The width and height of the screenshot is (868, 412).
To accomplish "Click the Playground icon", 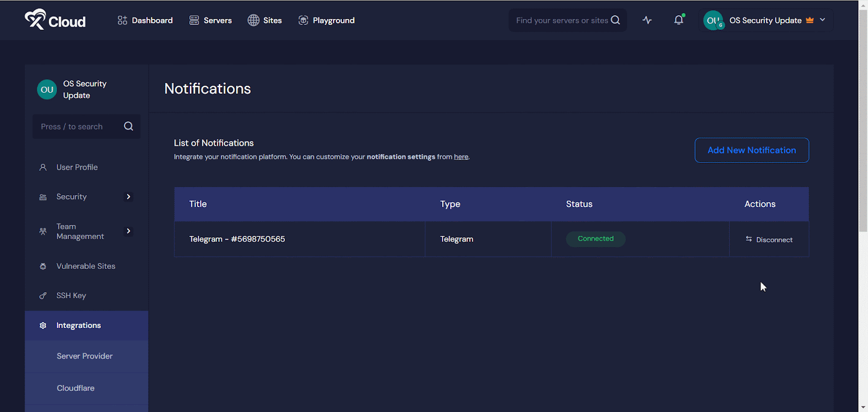I will [303, 20].
